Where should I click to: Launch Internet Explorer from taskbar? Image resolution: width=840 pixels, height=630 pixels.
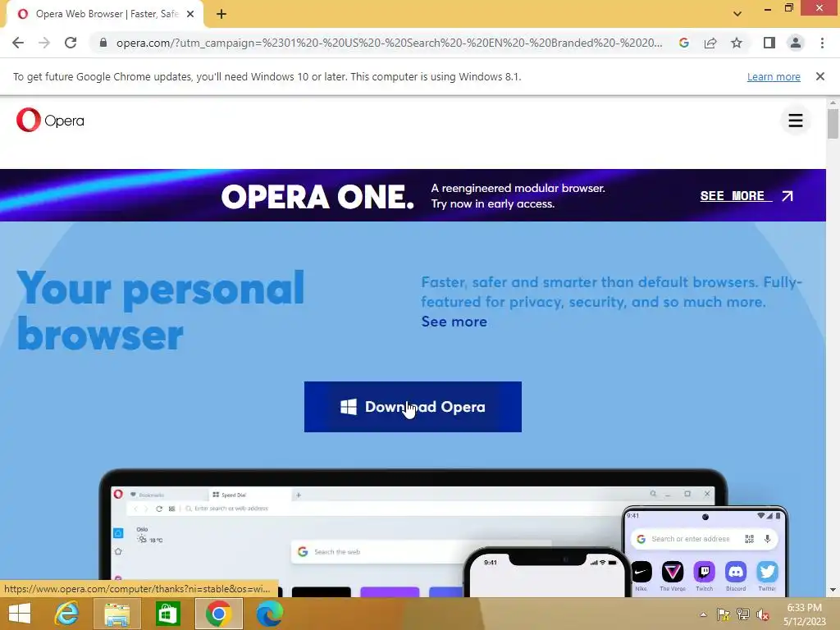[66, 614]
